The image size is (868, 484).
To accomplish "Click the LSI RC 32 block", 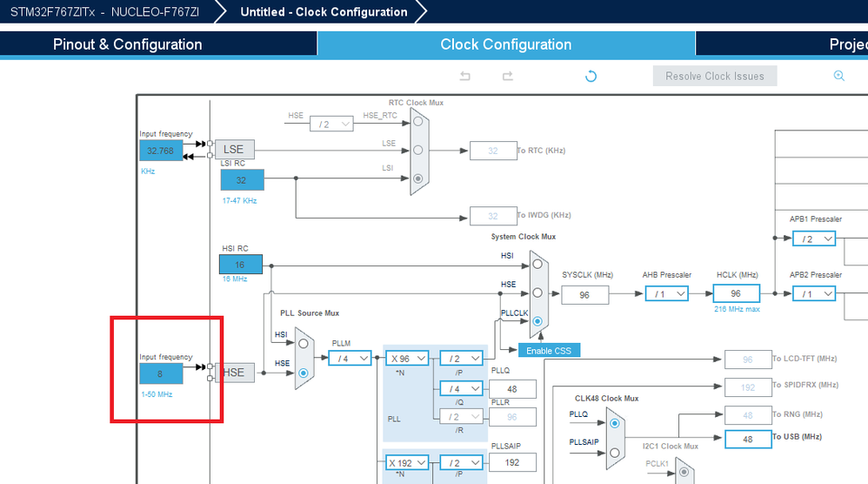I will click(x=242, y=180).
